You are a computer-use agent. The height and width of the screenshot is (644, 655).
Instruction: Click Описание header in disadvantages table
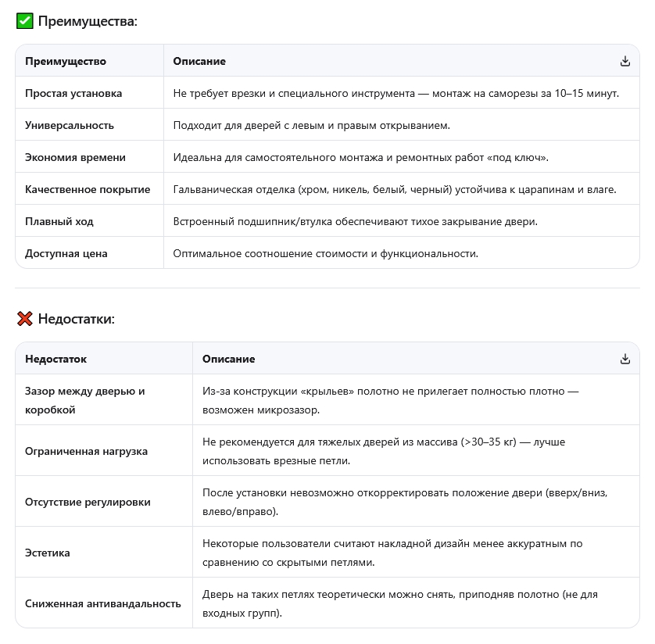coord(228,359)
